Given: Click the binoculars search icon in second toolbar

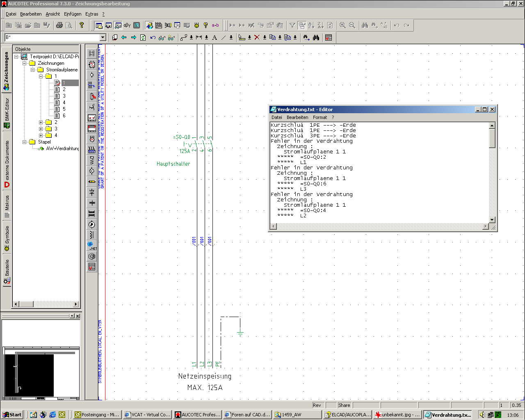Looking at the screenshot, I should [x=316, y=38].
